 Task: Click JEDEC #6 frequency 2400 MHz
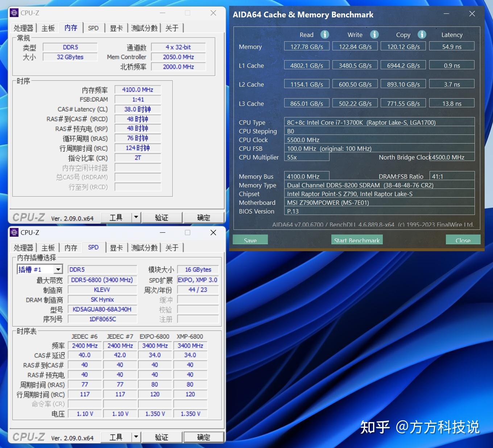click(85, 346)
